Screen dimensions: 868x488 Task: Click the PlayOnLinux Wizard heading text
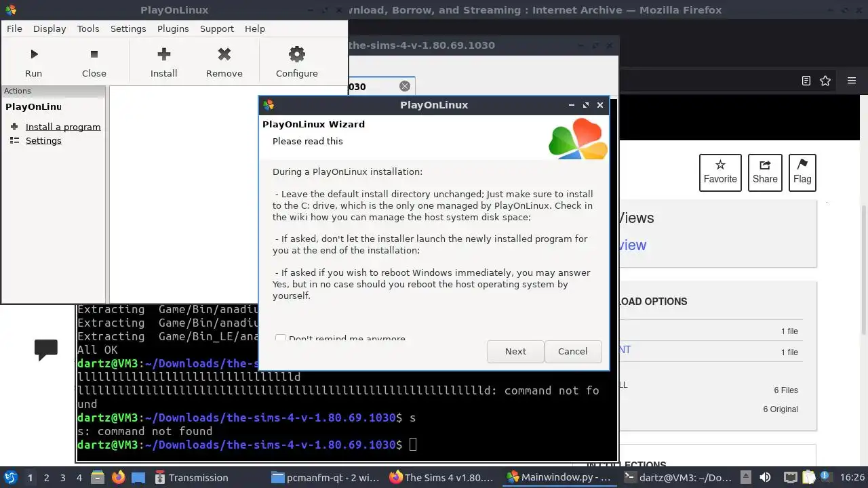pyautogui.click(x=313, y=124)
